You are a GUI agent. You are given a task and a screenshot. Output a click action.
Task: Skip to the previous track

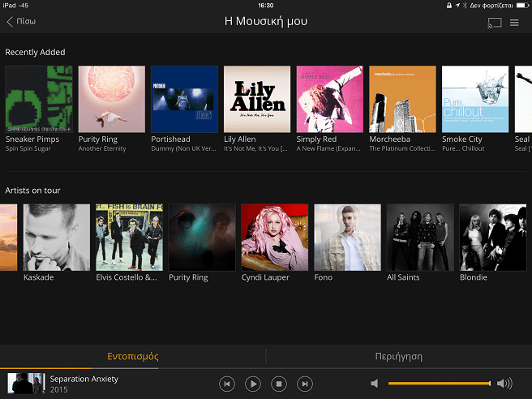click(227, 384)
